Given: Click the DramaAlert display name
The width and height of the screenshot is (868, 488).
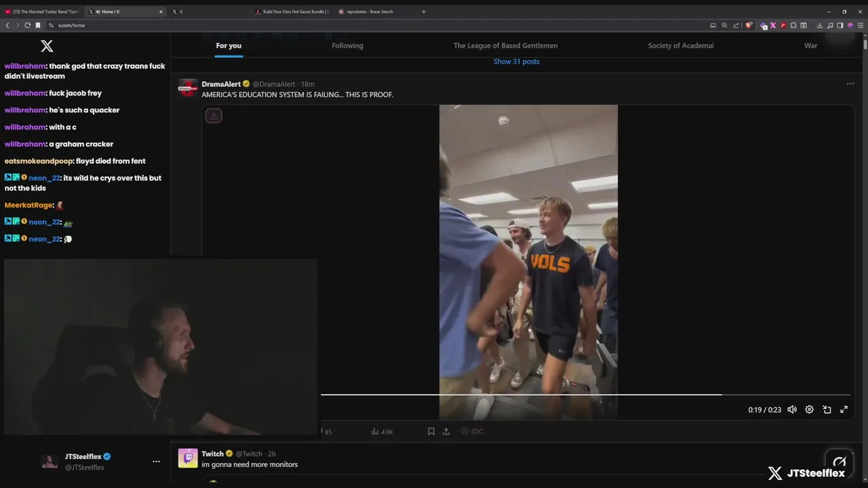Looking at the screenshot, I should click(221, 84).
